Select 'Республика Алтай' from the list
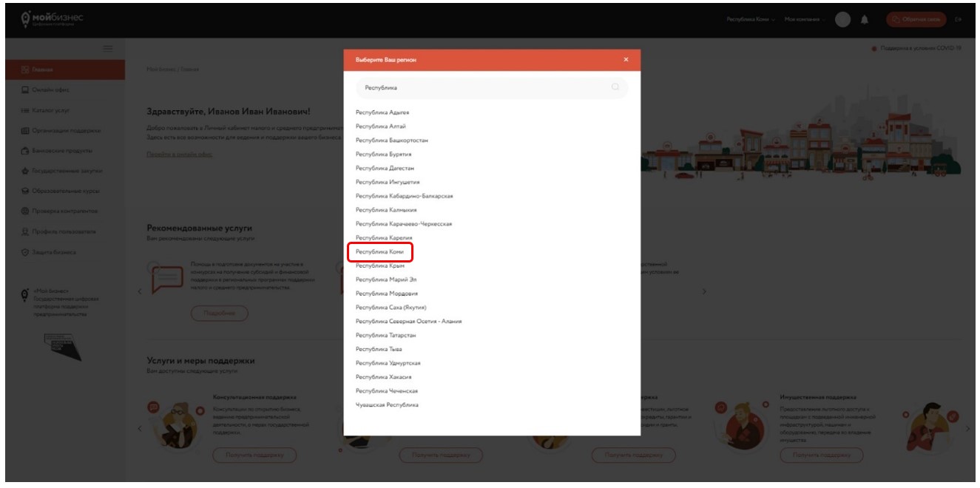 [382, 126]
